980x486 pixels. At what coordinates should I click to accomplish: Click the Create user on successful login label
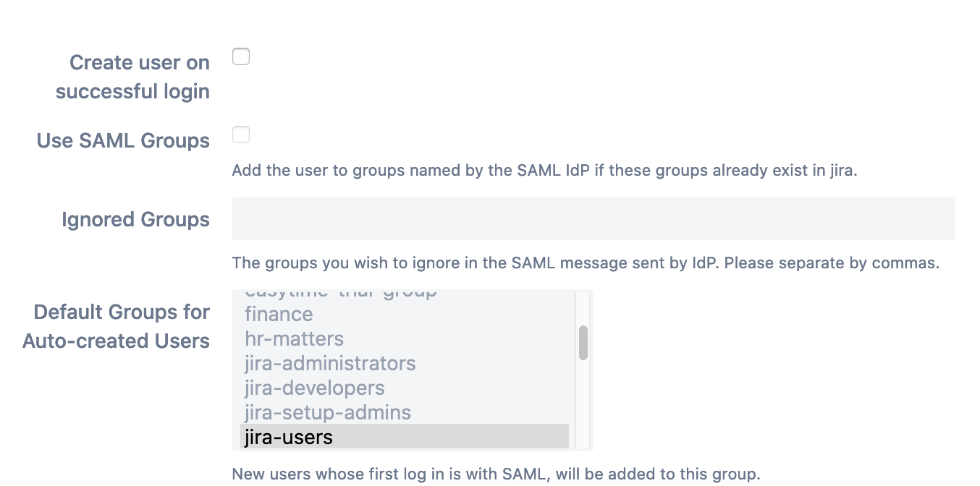133,77
